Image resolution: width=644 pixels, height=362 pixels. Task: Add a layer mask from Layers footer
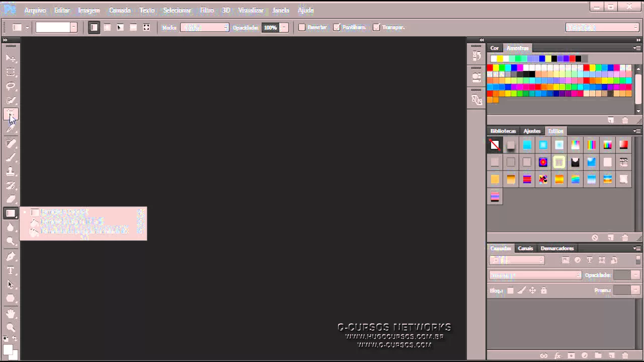571,356
